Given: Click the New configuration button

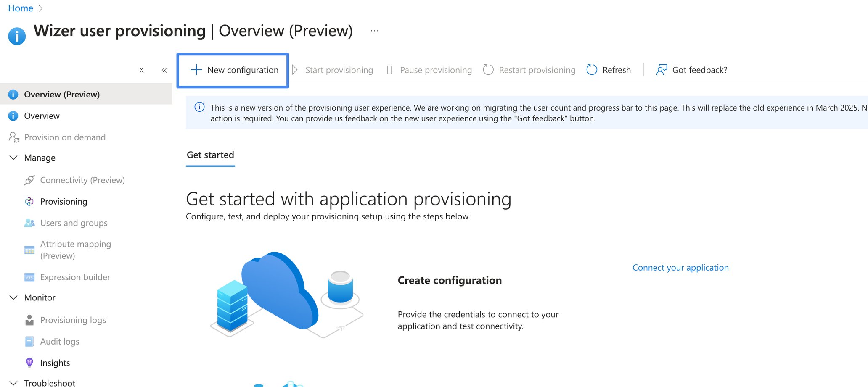Looking at the screenshot, I should click(x=233, y=70).
